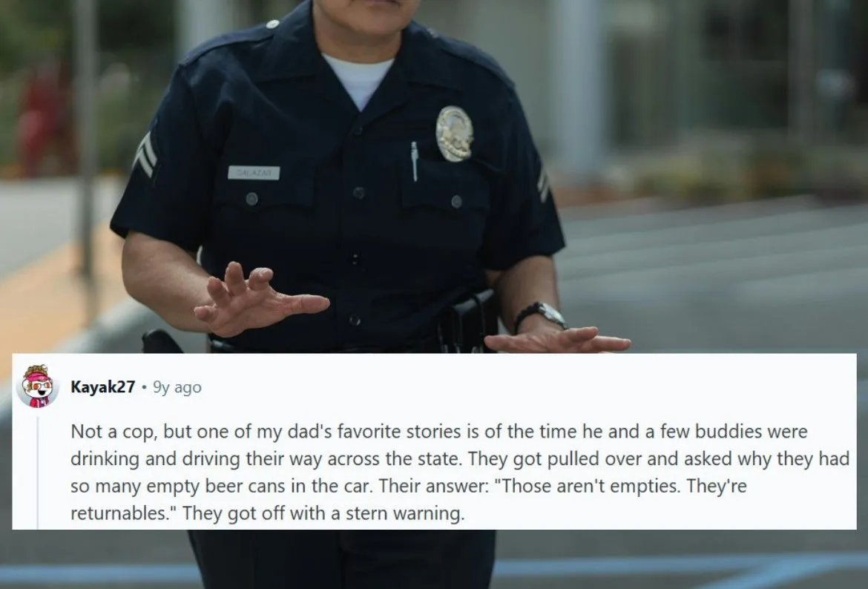The height and width of the screenshot is (589, 868).
Task: Click the Kayak27 user avatar
Action: point(37,386)
